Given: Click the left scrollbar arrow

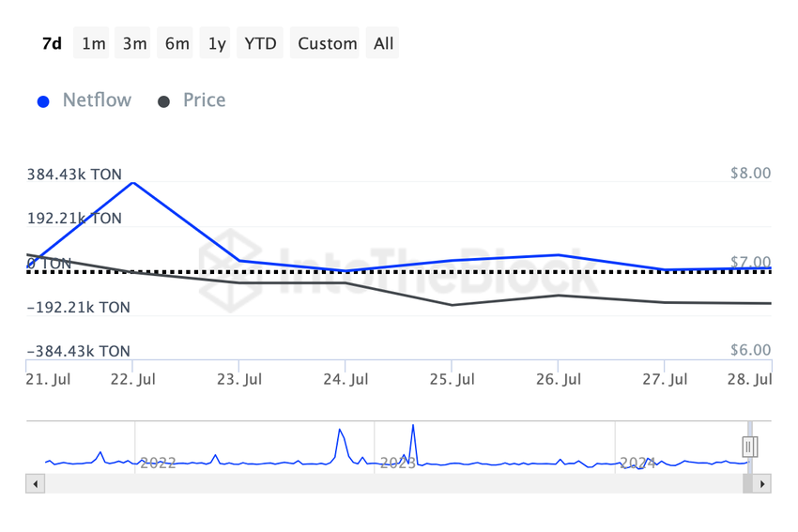Looking at the screenshot, I should (35, 484).
